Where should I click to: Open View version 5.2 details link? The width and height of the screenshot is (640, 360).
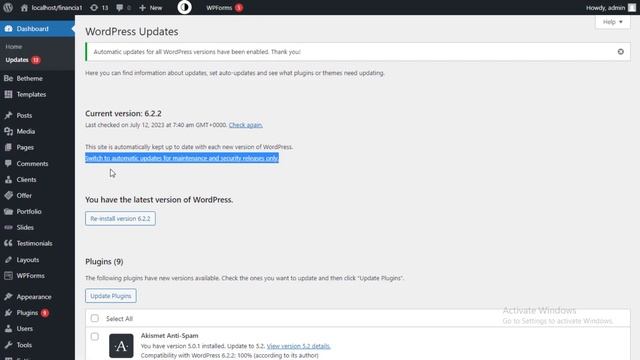click(299, 346)
